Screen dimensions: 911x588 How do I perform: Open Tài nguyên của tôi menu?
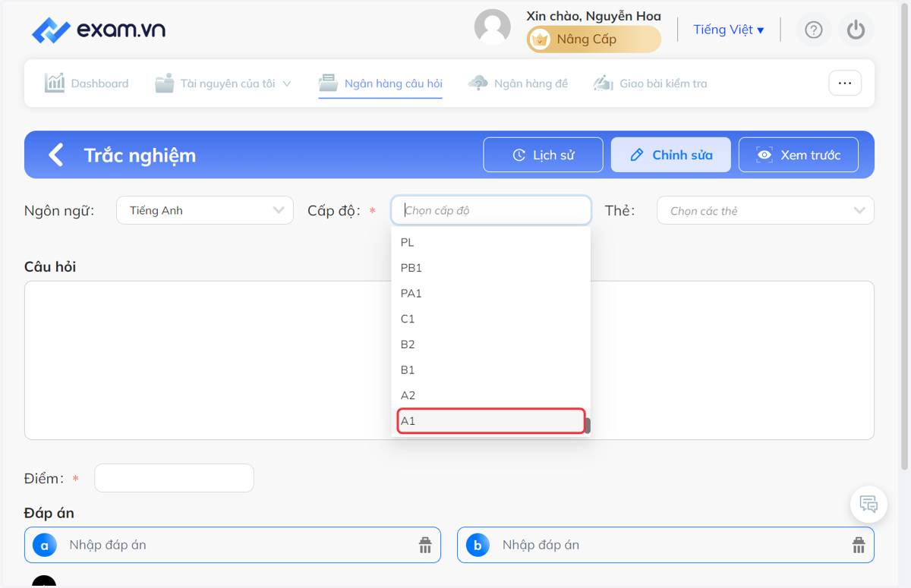click(223, 83)
